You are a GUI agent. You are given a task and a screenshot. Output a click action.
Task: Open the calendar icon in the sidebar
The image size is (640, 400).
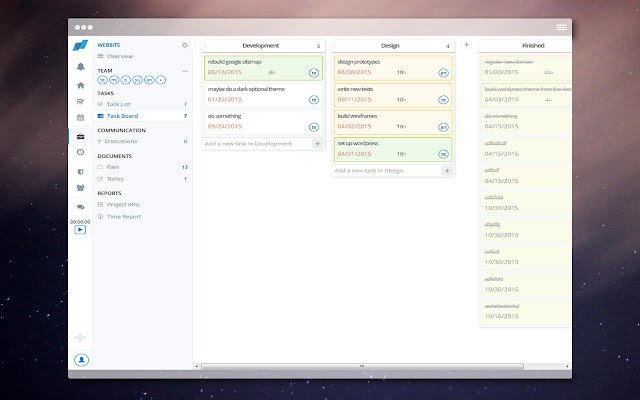pos(80,118)
